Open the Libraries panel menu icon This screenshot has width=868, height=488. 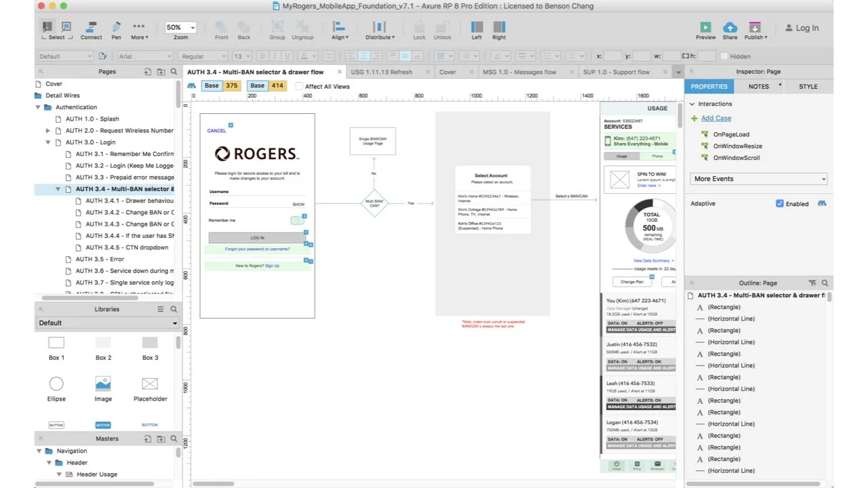click(161, 309)
